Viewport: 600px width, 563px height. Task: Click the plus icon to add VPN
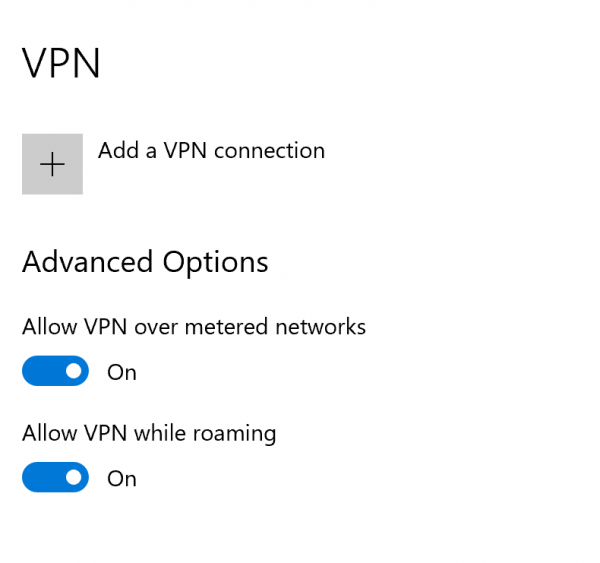click(52, 164)
